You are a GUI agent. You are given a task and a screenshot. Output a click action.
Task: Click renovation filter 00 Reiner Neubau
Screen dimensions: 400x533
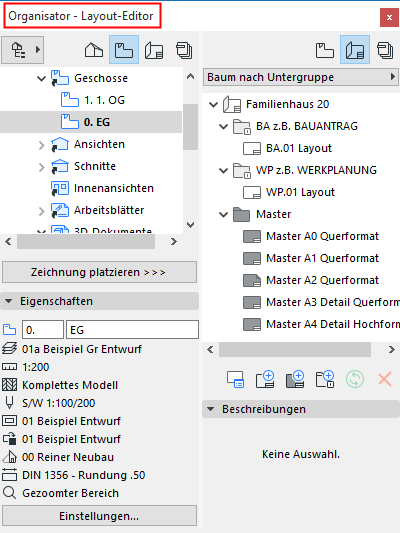68,457
